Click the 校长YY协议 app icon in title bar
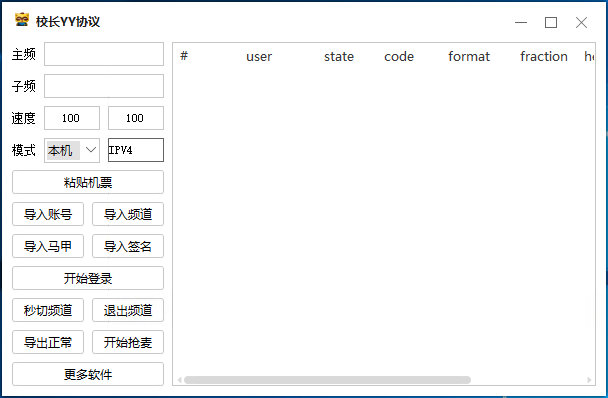The width and height of the screenshot is (608, 398). (x=22, y=20)
